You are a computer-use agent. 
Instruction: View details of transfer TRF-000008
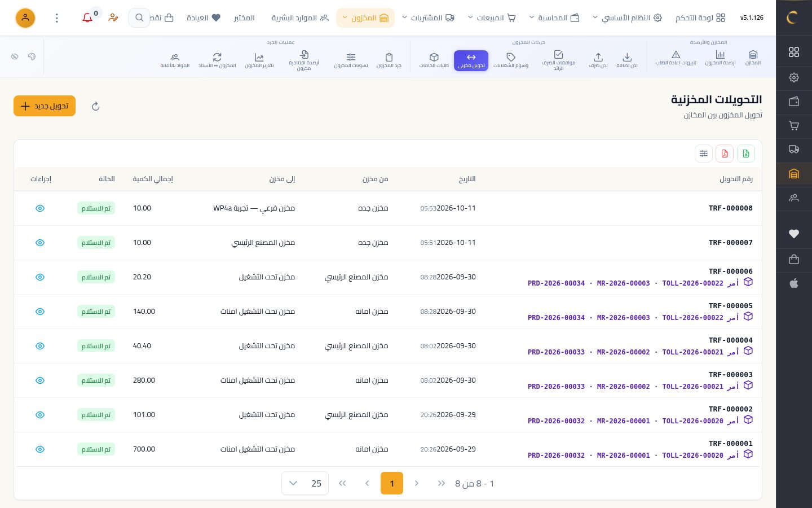[40, 208]
